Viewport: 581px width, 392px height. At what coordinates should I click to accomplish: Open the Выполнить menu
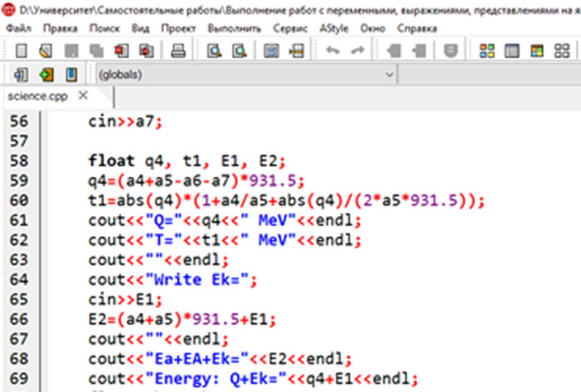(234, 28)
